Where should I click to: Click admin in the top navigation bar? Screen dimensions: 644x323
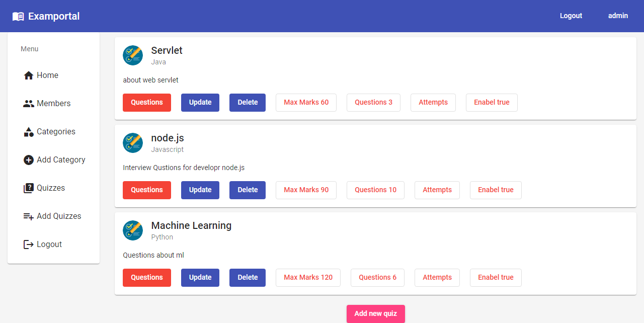tap(618, 16)
